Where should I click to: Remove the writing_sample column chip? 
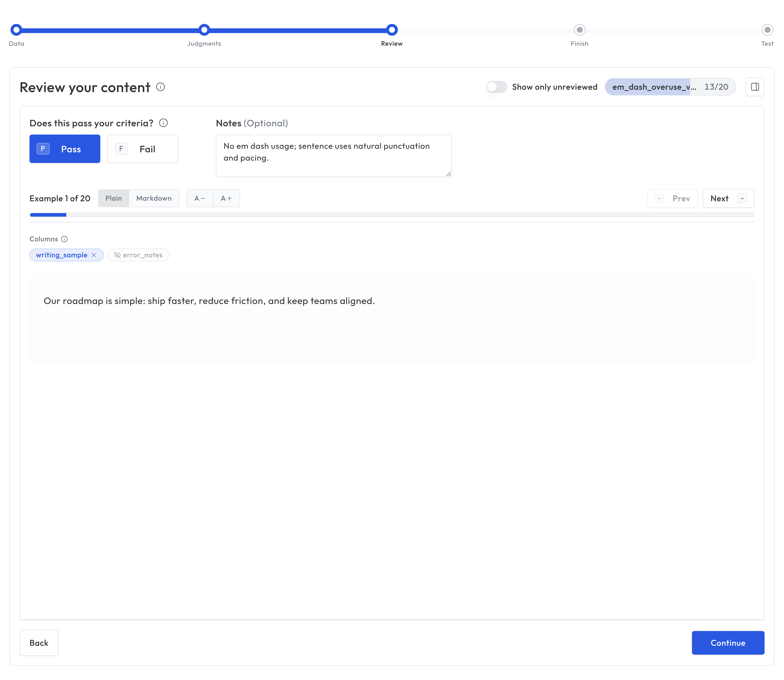pyautogui.click(x=94, y=255)
